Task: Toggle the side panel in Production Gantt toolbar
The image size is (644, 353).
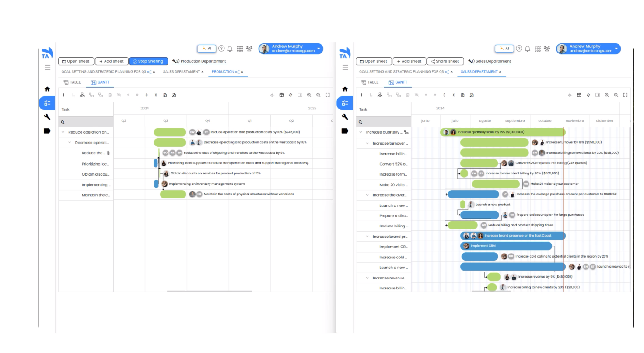Action: coord(300,95)
